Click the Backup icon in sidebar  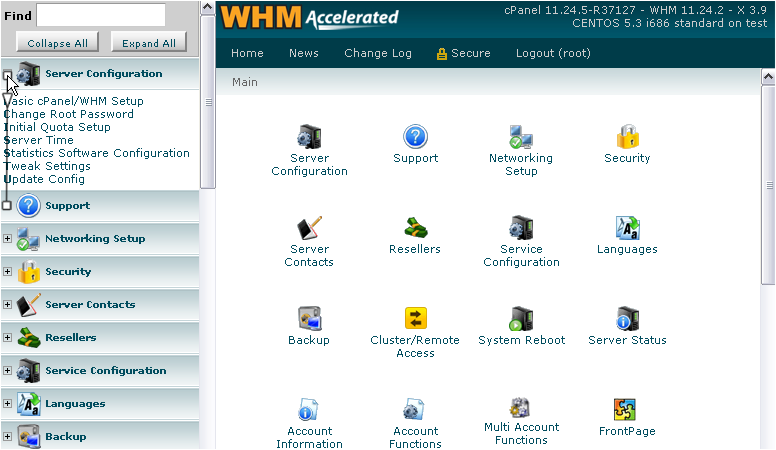coord(28,437)
